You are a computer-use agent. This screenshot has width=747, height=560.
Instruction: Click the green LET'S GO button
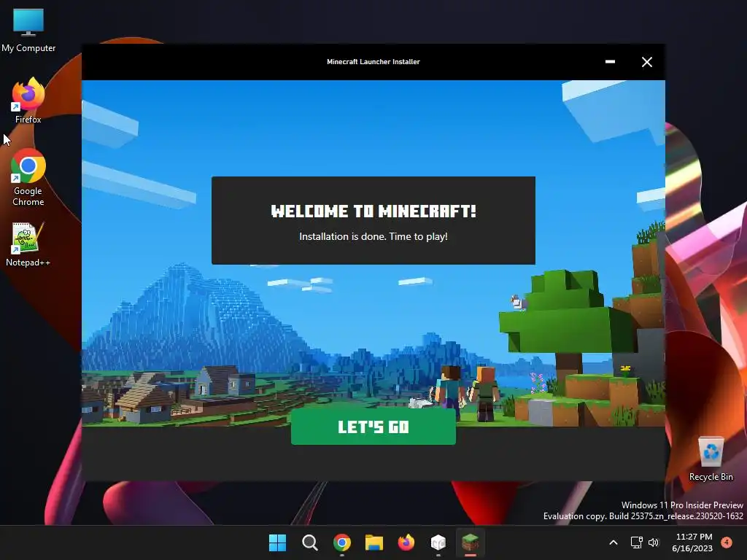coord(373,427)
